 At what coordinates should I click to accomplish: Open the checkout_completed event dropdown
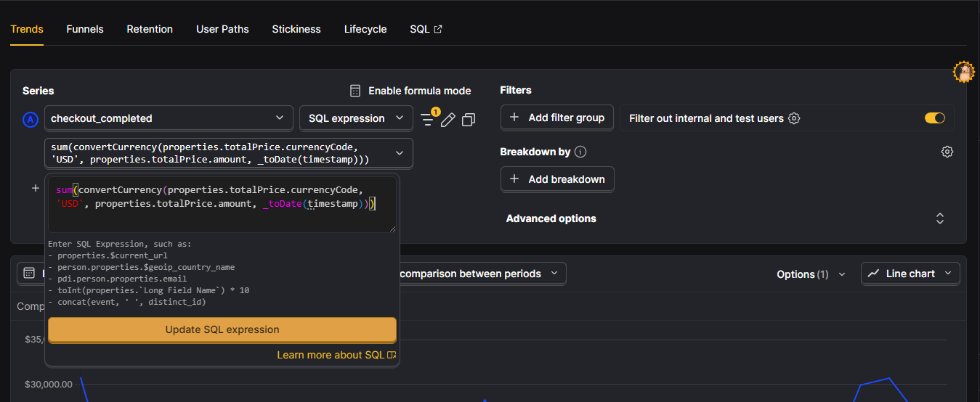click(168, 118)
